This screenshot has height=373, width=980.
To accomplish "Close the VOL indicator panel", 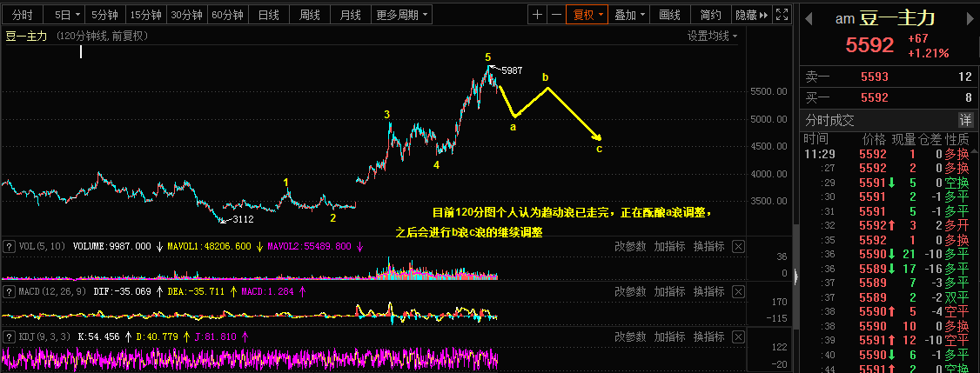I will (738, 246).
